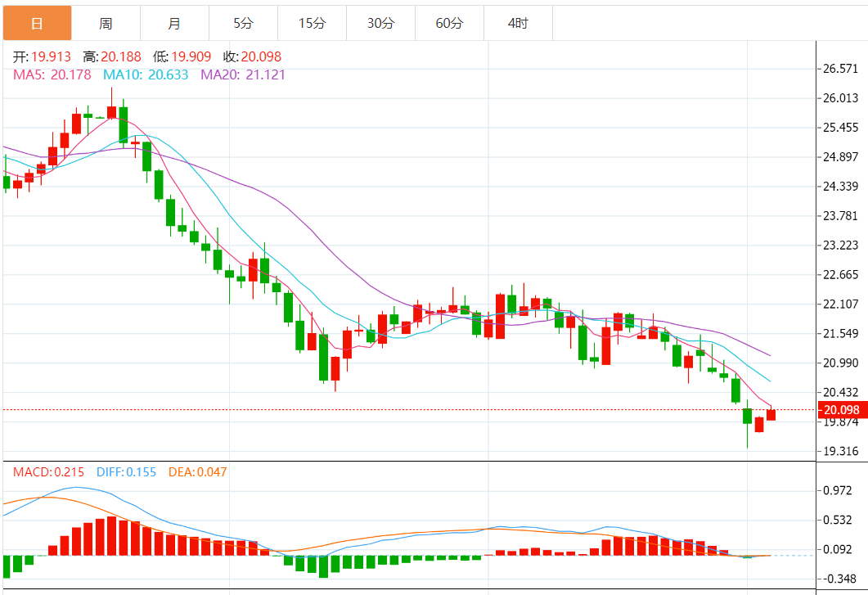The width and height of the screenshot is (868, 595).
Task: Click the 21.549 price axis label
Action: (840, 333)
